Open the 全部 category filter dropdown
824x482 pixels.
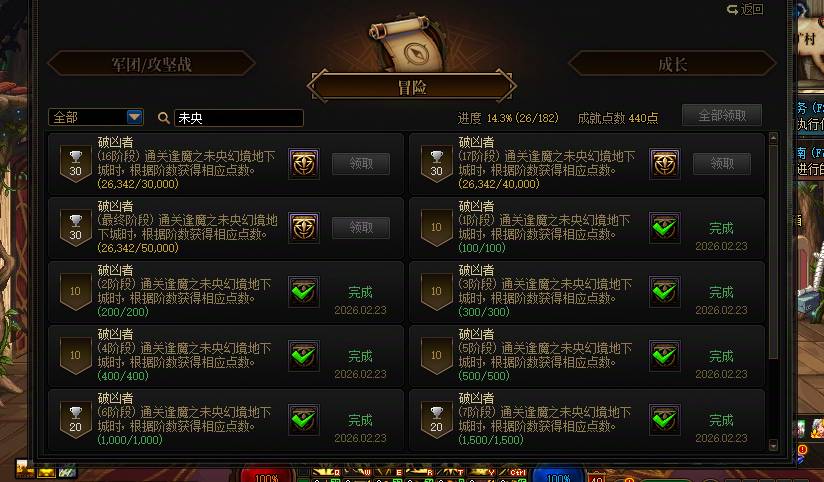coord(96,117)
